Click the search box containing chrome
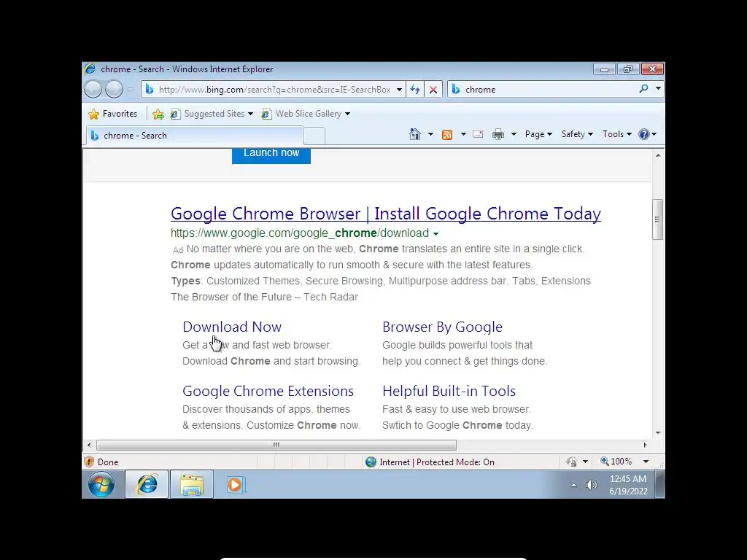The image size is (747, 560). 543,90
